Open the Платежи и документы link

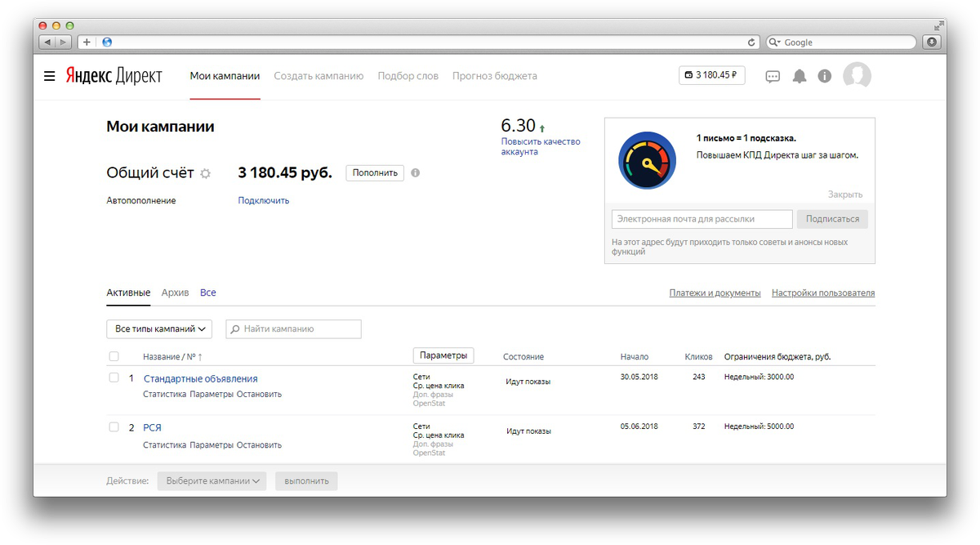(715, 293)
